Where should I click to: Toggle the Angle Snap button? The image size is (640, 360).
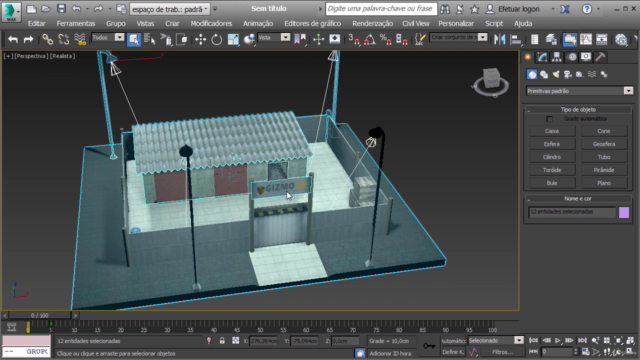tap(370, 39)
